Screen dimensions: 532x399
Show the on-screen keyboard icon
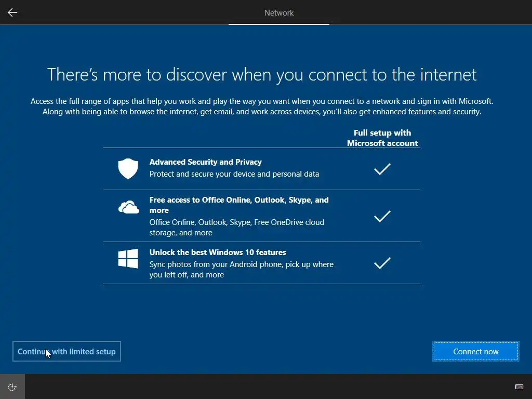coord(519,387)
